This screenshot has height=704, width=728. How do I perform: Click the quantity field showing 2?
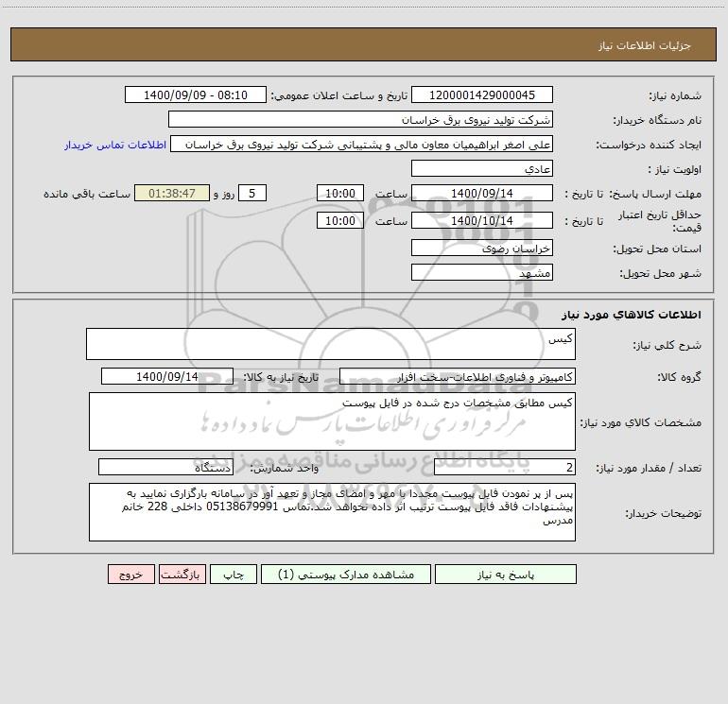coord(505,468)
